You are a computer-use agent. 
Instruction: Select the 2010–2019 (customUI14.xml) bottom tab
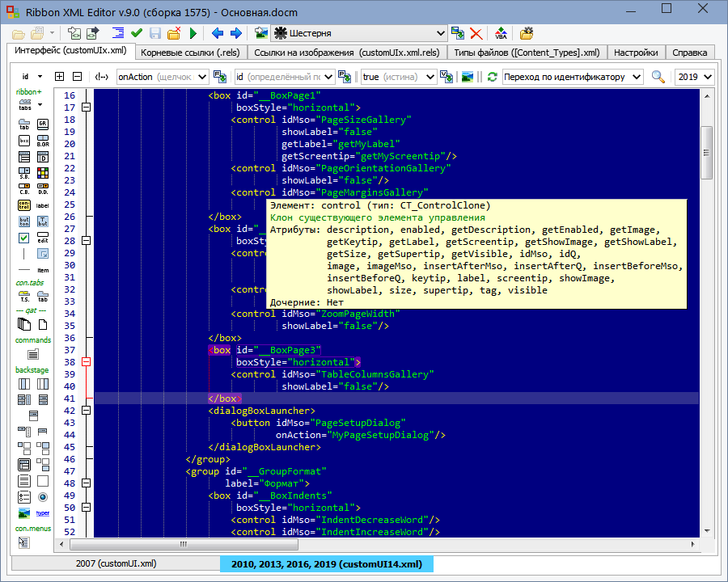(327, 564)
